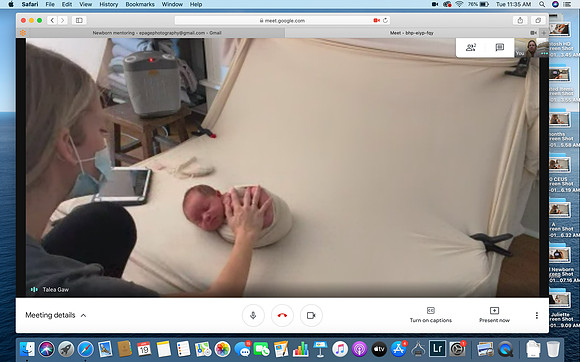Click the camera status icon in the menu bar
This screenshot has height=362, width=580.
point(435,4)
